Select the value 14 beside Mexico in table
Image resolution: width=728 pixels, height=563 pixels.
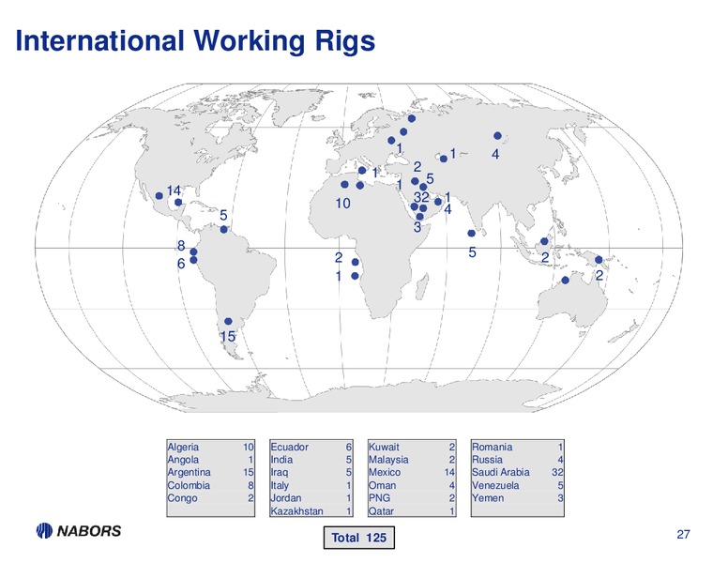(450, 472)
